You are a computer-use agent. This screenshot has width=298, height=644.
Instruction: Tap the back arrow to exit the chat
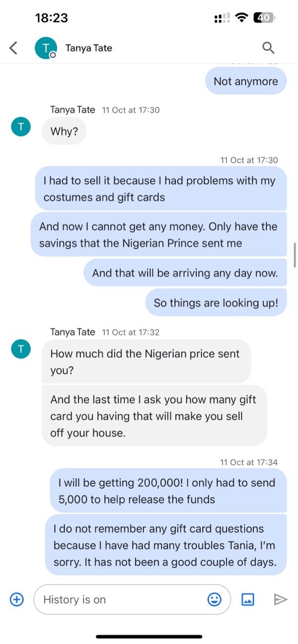click(13, 48)
